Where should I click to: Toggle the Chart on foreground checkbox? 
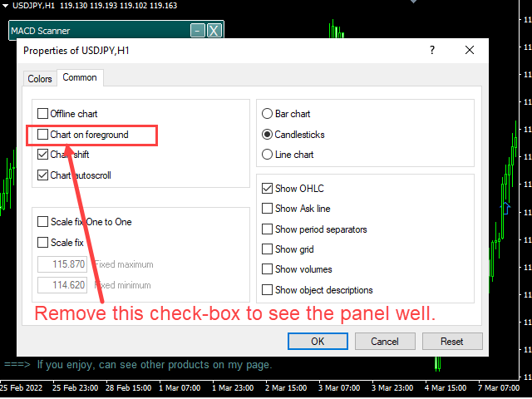[x=42, y=135]
